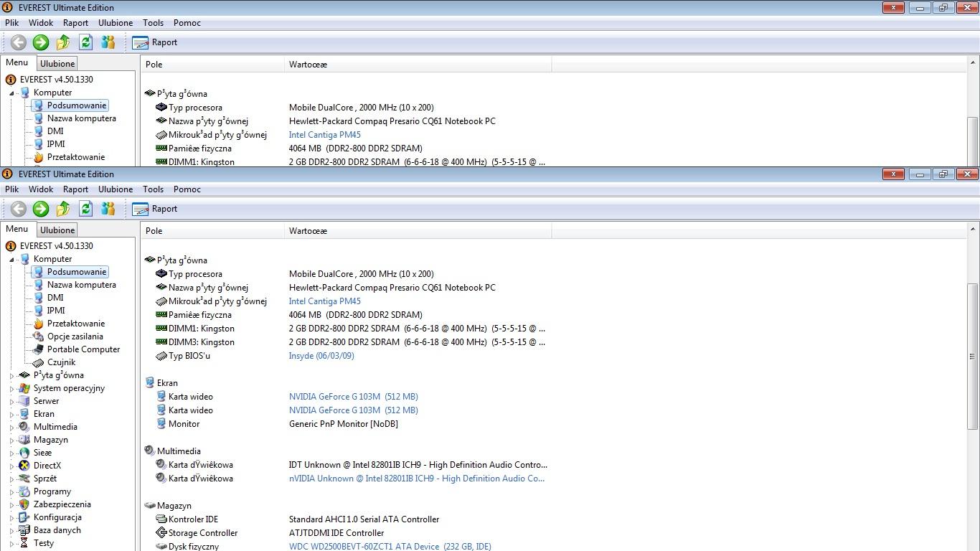This screenshot has width=980, height=551.
Task: Open the Pomoc menu in lower window
Action: pyautogui.click(x=187, y=189)
